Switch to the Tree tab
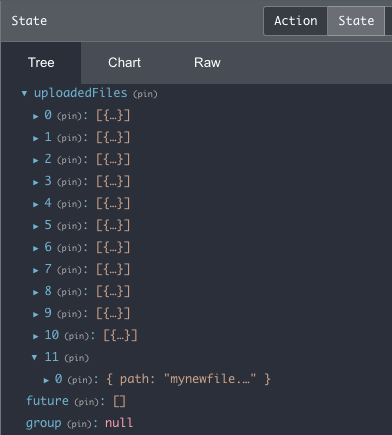 41,63
